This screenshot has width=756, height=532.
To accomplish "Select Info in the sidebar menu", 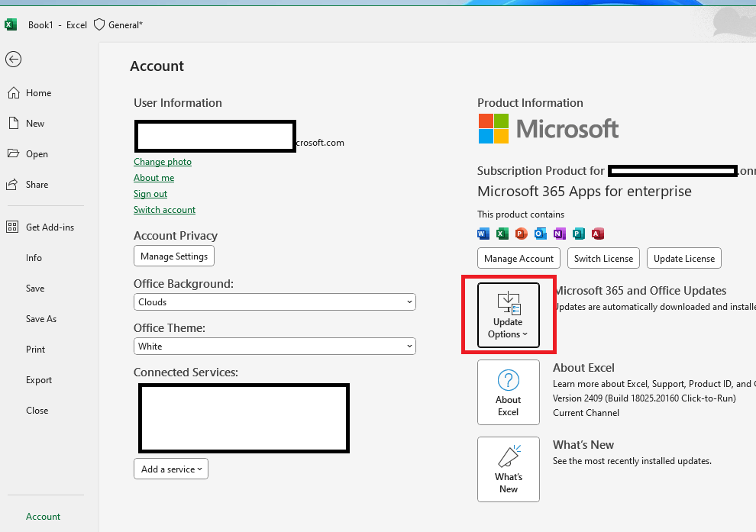I will click(x=34, y=258).
